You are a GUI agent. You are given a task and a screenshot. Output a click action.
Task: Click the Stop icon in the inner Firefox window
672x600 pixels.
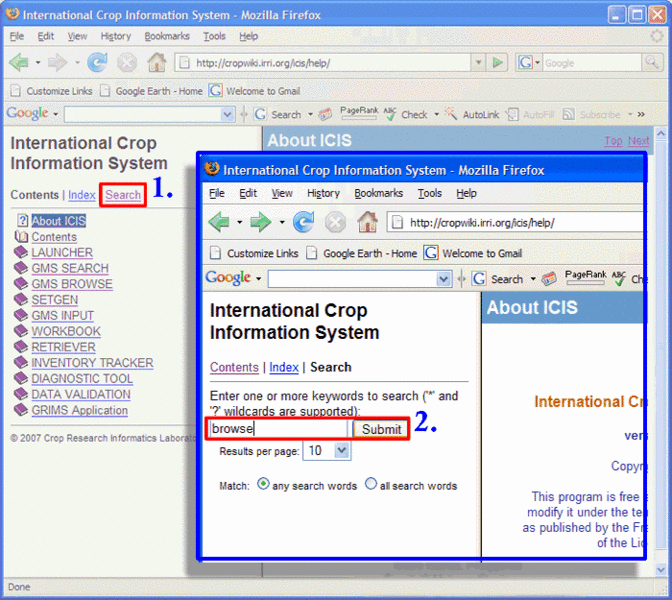point(335,223)
